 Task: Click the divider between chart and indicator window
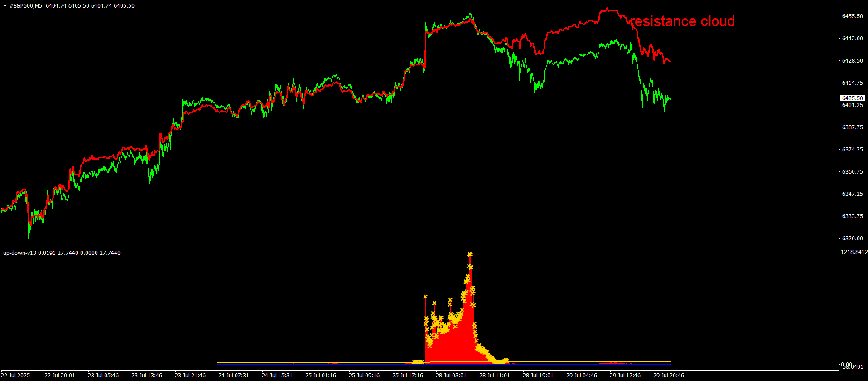point(408,247)
